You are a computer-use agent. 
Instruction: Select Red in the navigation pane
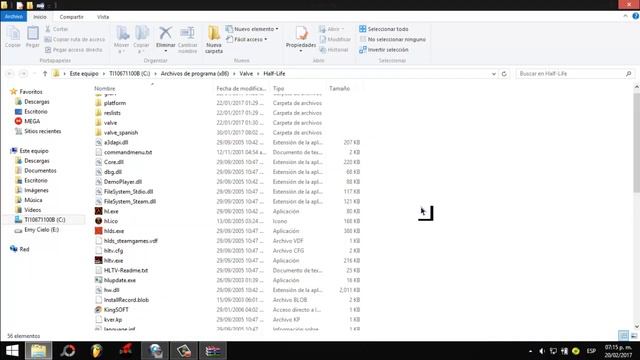[24, 249]
